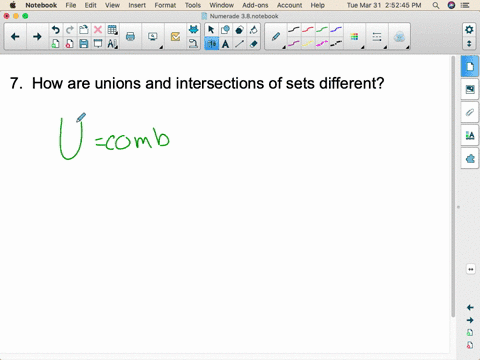Move toolbar using the up-down arrows icon
The height and width of the screenshot is (360, 480).
click(469, 44)
